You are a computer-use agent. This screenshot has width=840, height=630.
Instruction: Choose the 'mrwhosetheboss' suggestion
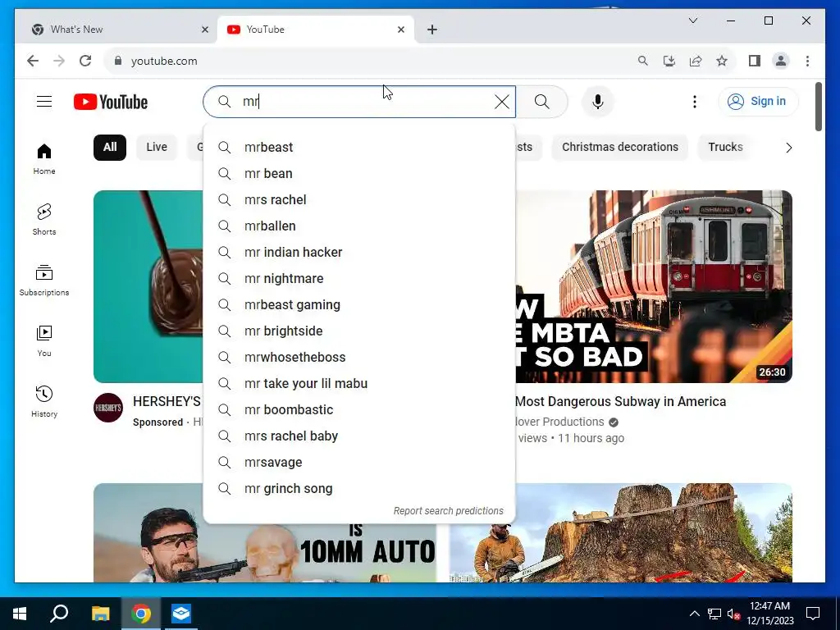tap(359, 358)
